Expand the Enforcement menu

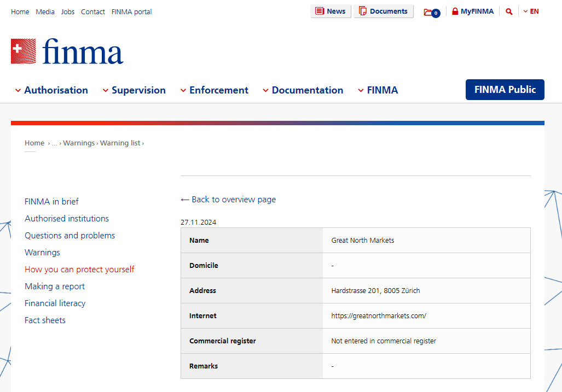(x=215, y=90)
